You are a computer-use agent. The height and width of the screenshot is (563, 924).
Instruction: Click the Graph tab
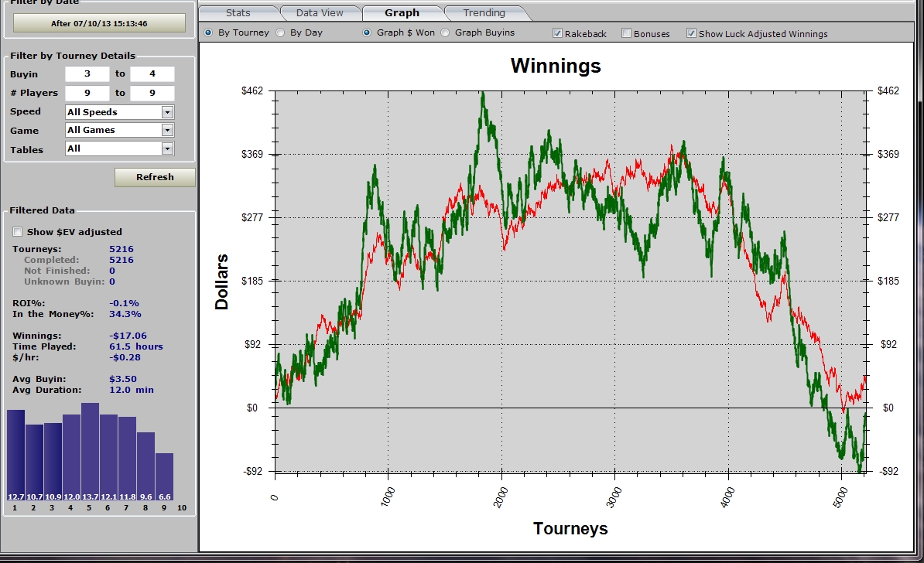402,13
